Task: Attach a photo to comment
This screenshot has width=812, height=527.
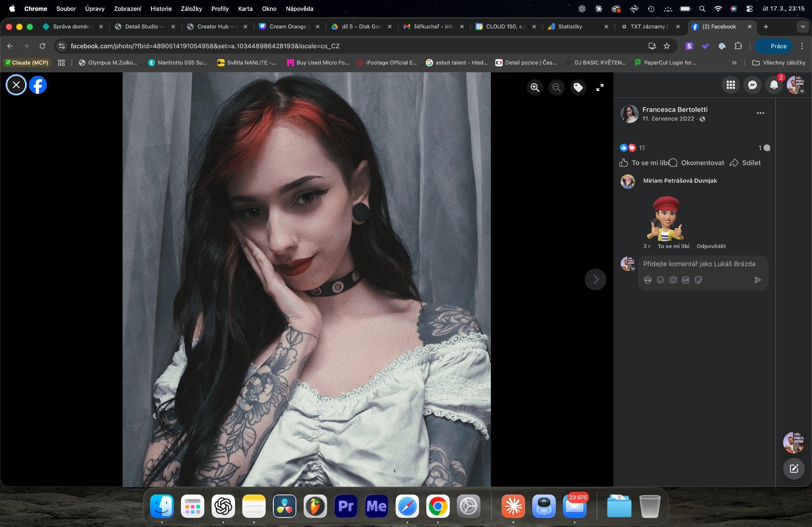Action: pos(673,280)
